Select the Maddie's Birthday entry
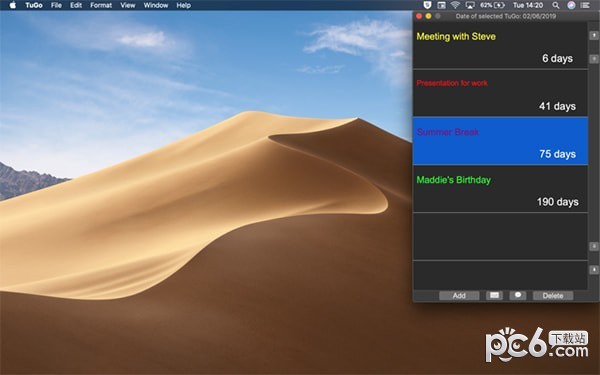 click(x=500, y=189)
